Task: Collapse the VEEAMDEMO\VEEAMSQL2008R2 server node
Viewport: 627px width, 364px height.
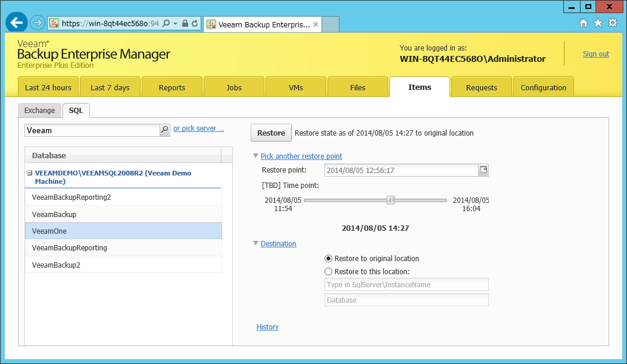Action: pos(29,173)
